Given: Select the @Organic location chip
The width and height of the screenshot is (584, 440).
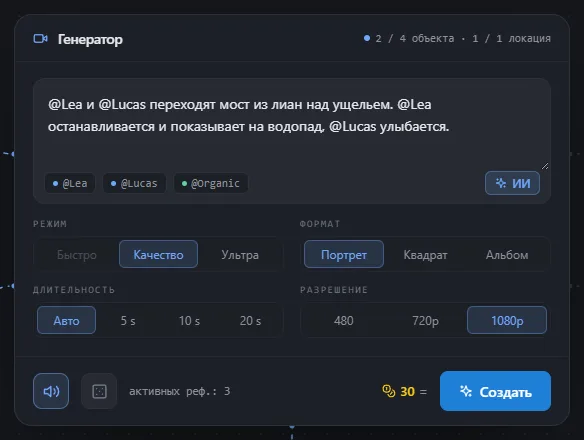Looking at the screenshot, I should tap(211, 183).
